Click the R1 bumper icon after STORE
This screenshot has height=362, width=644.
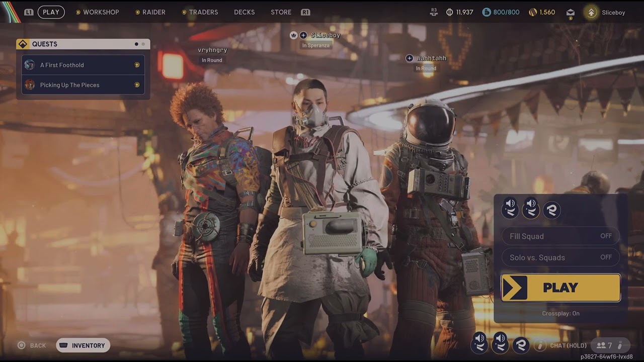(x=305, y=12)
